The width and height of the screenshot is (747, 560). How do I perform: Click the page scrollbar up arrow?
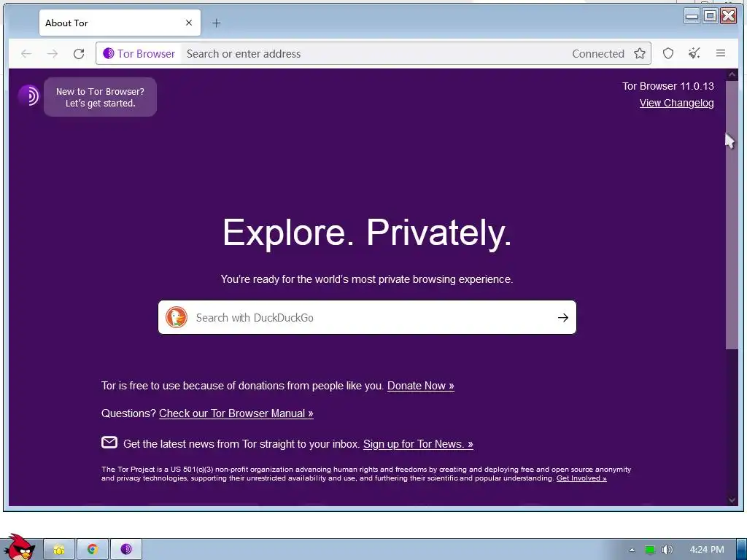tap(732, 75)
